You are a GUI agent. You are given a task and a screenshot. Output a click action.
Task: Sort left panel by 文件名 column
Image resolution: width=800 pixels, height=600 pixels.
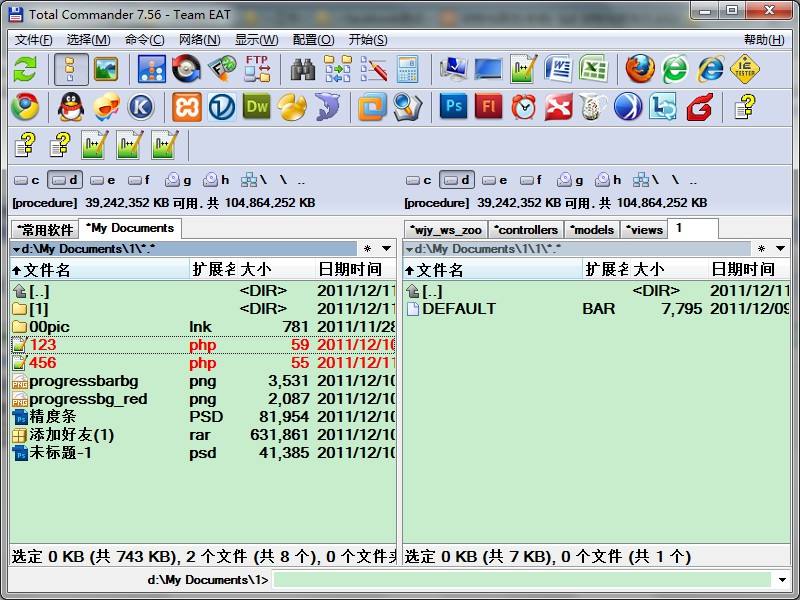tap(99, 269)
